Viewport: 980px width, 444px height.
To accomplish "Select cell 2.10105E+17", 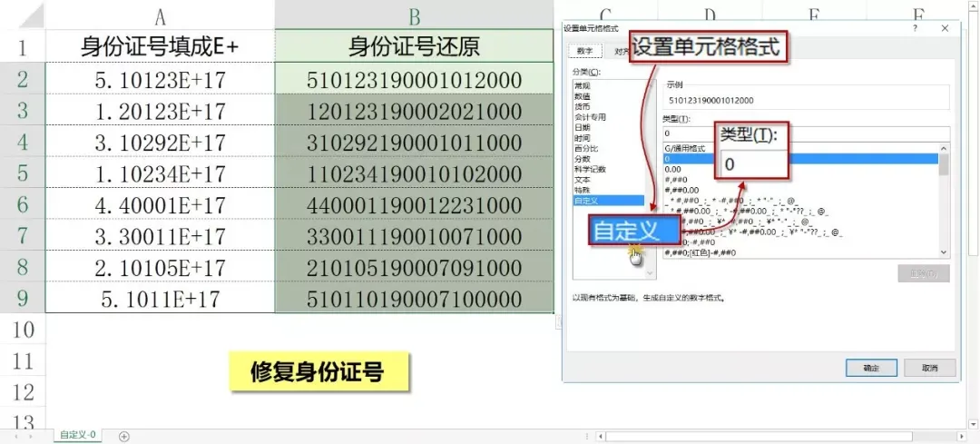I will point(160,267).
